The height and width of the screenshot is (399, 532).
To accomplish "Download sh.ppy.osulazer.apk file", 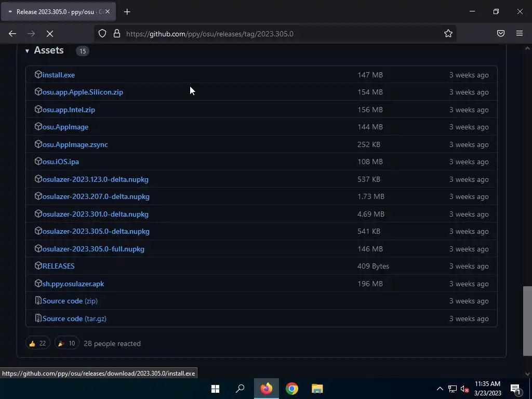I will click(x=73, y=284).
